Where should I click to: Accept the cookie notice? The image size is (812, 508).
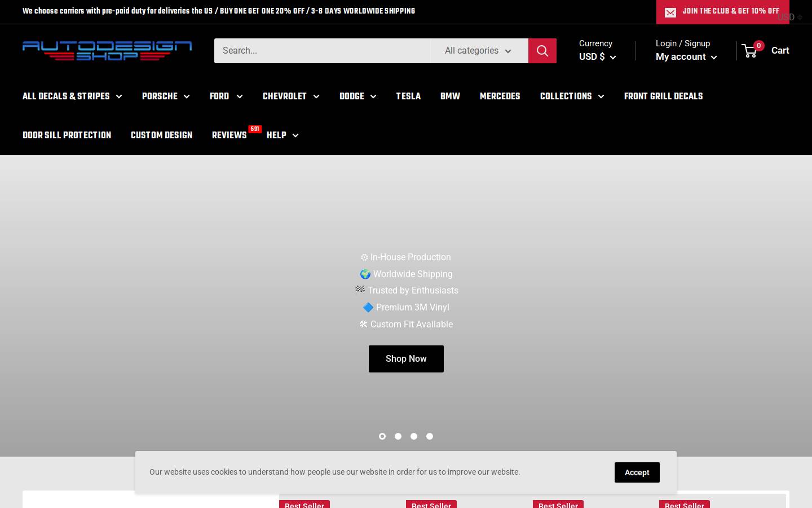pyautogui.click(x=637, y=472)
